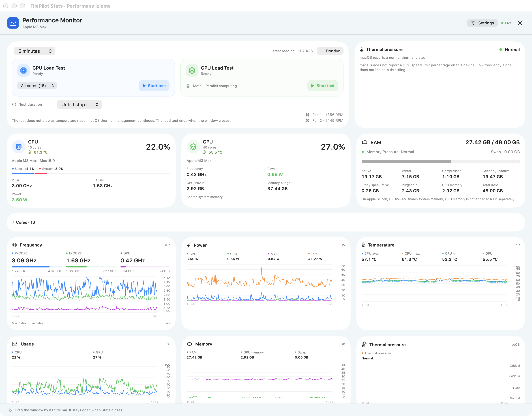Start the GPU load test
Screen dimensions: 532x416
323,86
